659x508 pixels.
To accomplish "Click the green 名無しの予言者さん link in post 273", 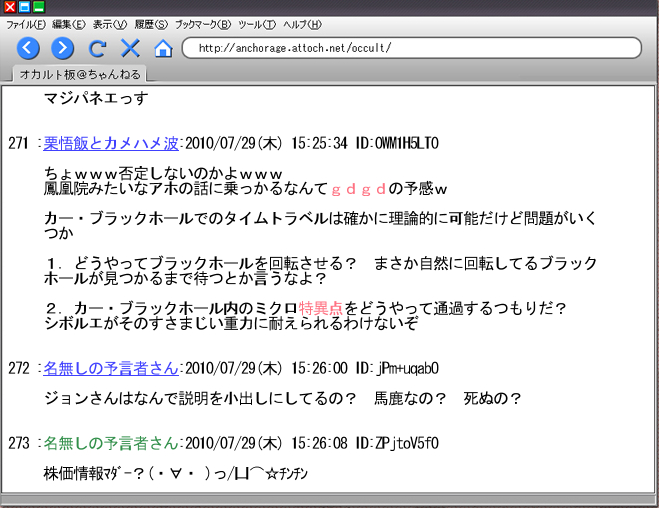I will tap(110, 442).
